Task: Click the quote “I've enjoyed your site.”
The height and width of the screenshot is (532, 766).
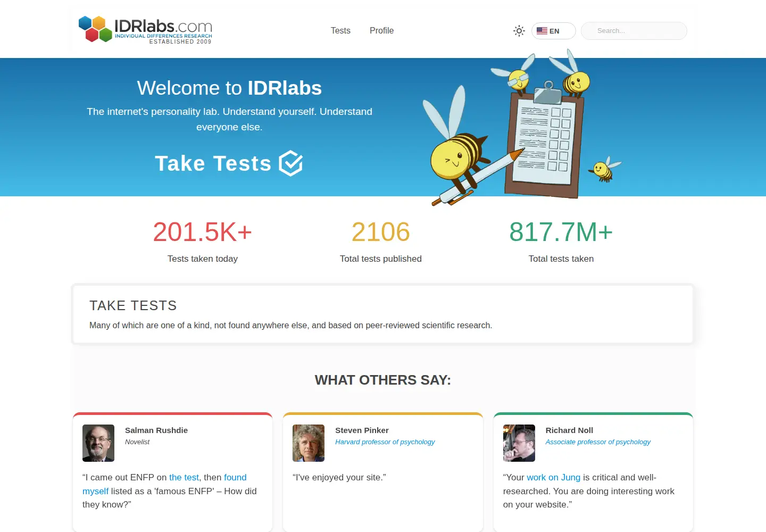Action: point(339,478)
